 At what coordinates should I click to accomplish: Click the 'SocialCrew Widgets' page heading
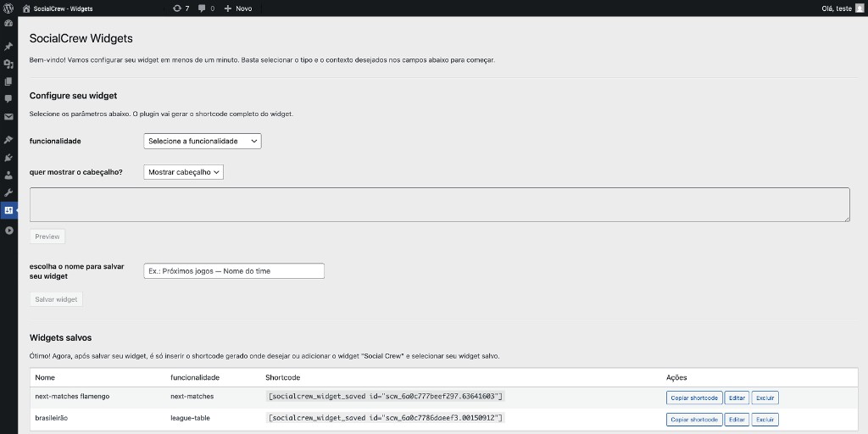click(x=81, y=39)
